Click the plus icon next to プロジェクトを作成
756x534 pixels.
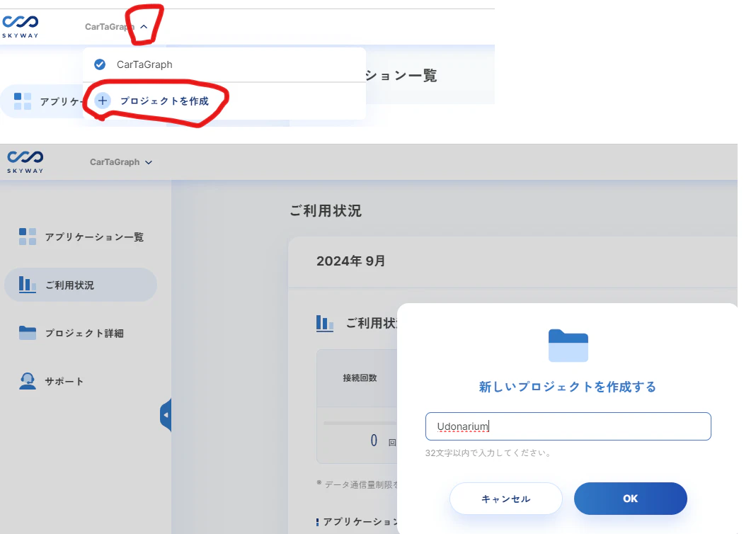point(102,101)
